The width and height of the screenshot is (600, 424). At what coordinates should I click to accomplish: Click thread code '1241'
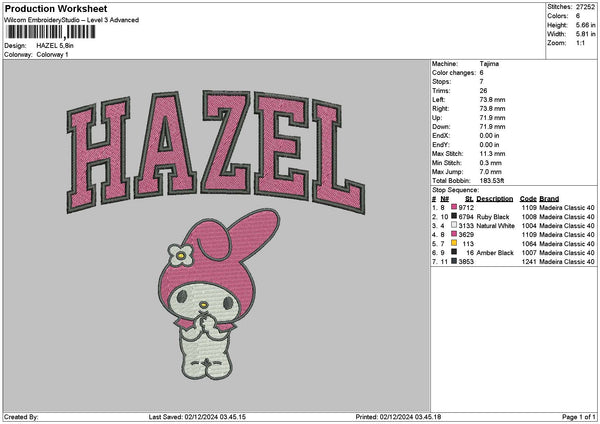click(x=529, y=261)
